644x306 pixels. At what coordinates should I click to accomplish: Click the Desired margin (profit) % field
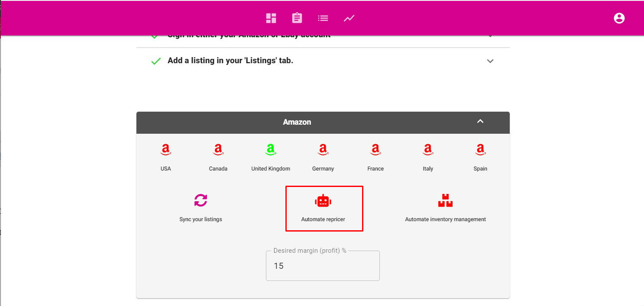[323, 266]
